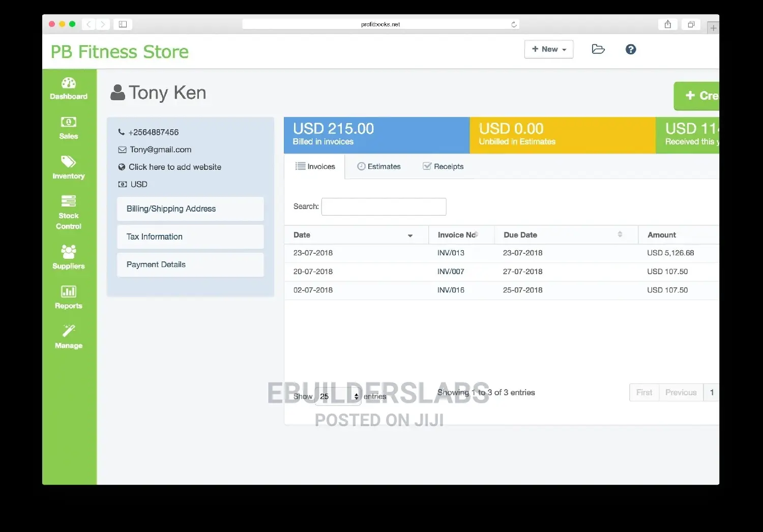The width and height of the screenshot is (763, 532).
Task: Click the invoice Search field
Action: 384,206
